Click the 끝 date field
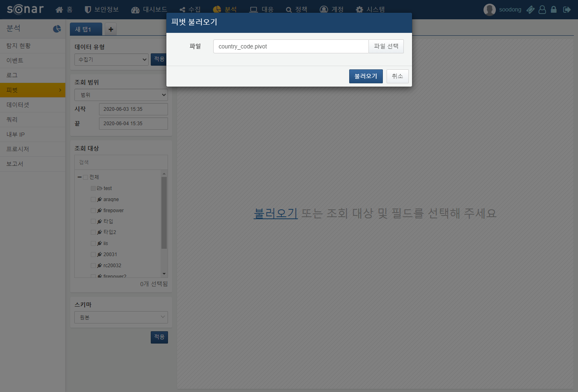The width and height of the screenshot is (578, 392). click(x=134, y=124)
